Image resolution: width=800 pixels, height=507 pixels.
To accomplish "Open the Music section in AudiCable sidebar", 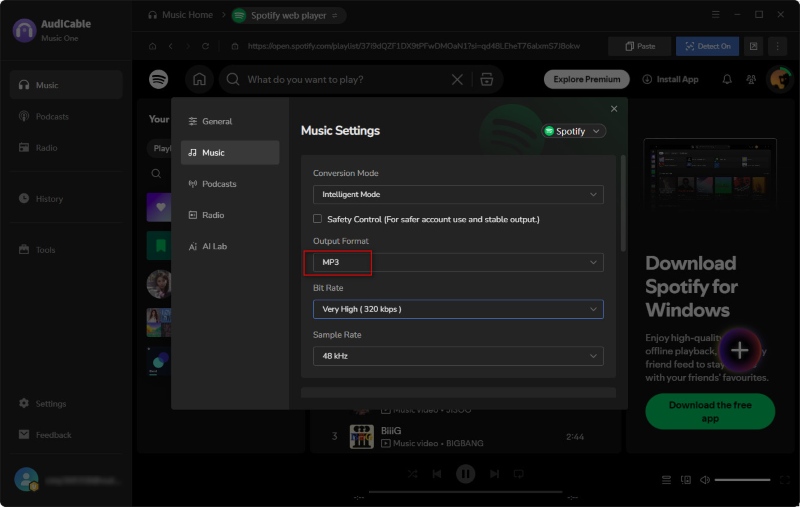I will tap(66, 85).
